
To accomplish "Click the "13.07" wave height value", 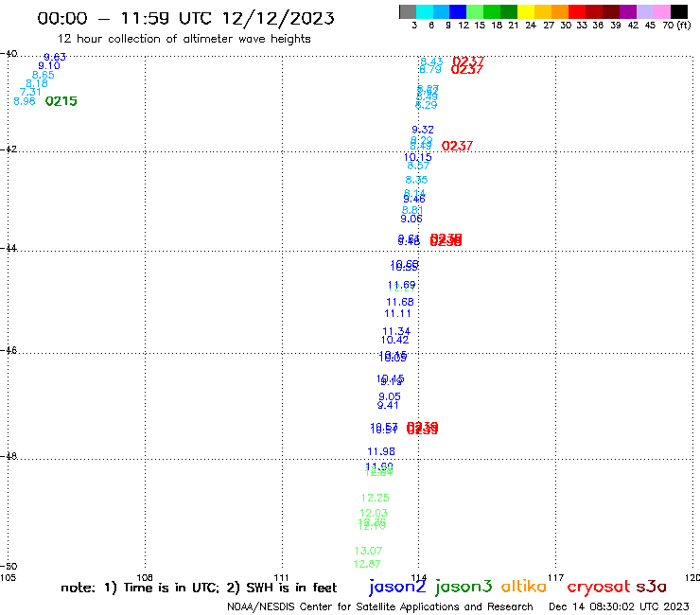I will coord(368,551).
